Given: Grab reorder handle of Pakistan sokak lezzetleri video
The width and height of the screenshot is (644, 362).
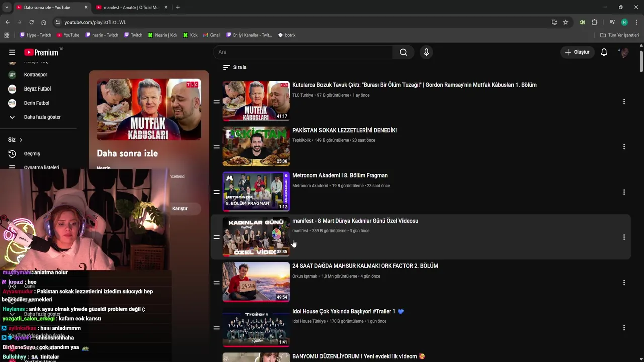Looking at the screenshot, I should click(216, 147).
